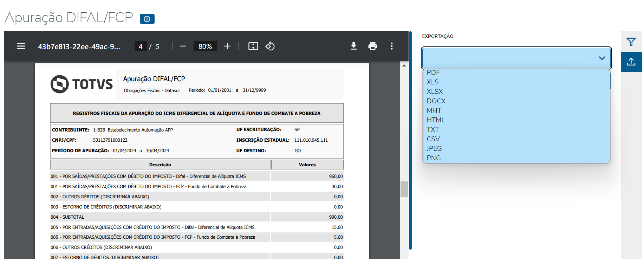Click the Valores column header
Viewport: 644px width, 263px height.
307,165
